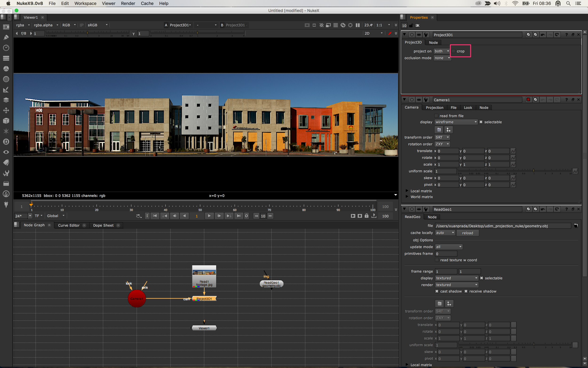Open the project on dropdown

pos(442,51)
